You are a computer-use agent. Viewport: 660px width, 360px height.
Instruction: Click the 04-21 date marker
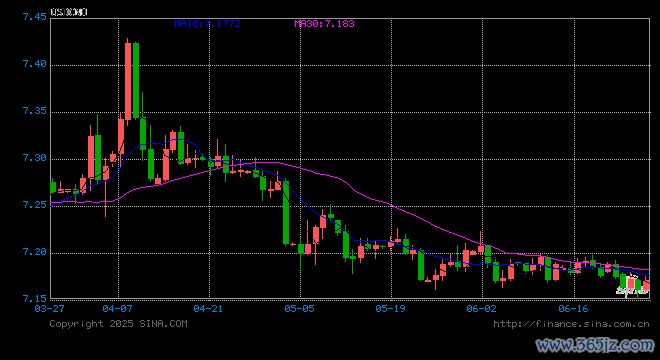click(208, 309)
